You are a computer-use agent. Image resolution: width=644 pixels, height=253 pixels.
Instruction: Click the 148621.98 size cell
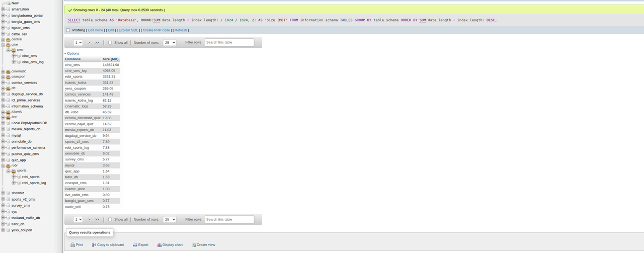[111, 65]
